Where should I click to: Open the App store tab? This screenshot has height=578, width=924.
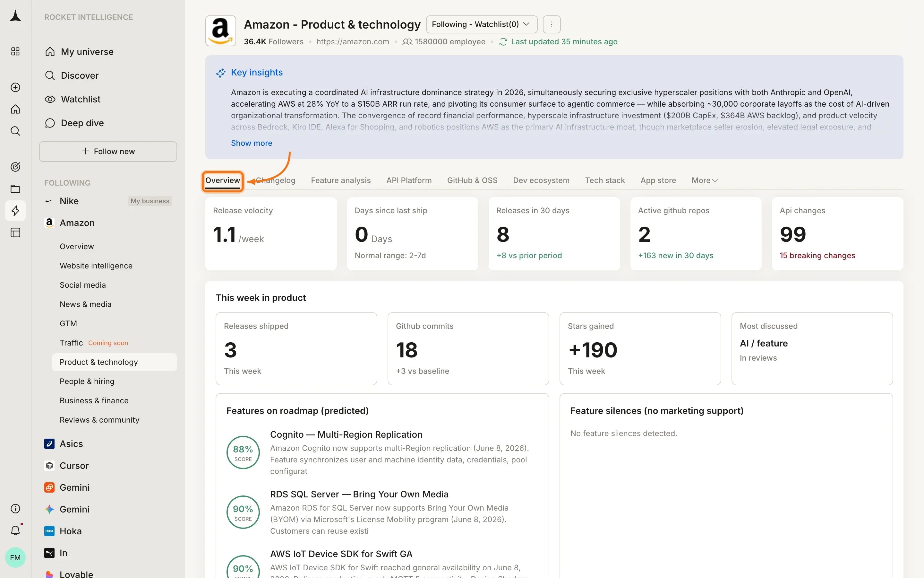click(658, 180)
